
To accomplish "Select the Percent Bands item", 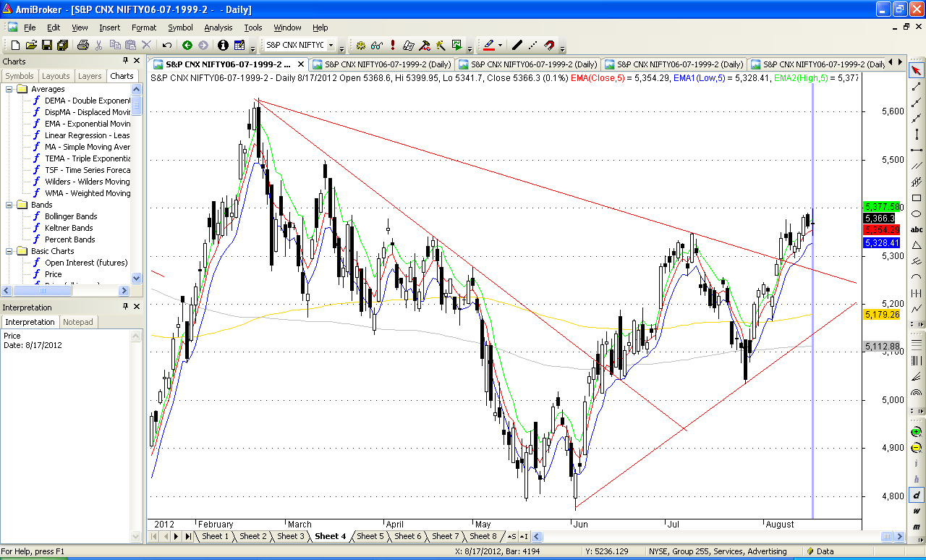I will point(70,239).
